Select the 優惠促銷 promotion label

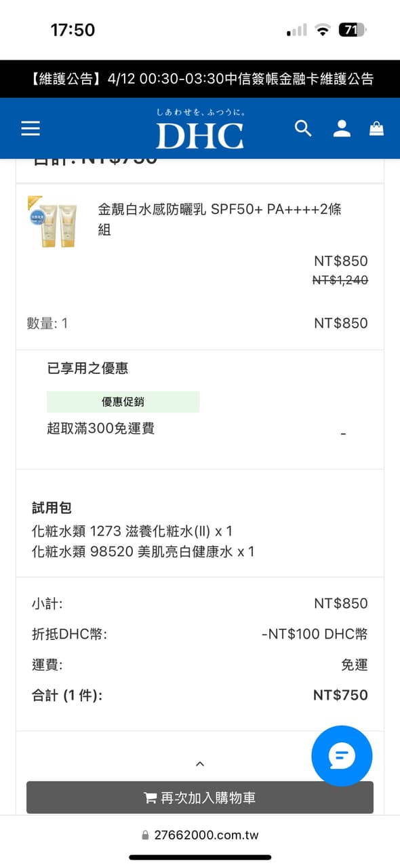point(122,401)
